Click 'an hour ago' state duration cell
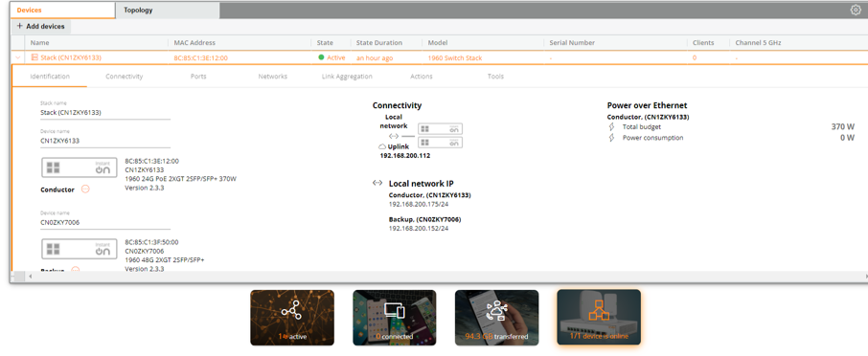This screenshot has width=868, height=356. [375, 58]
